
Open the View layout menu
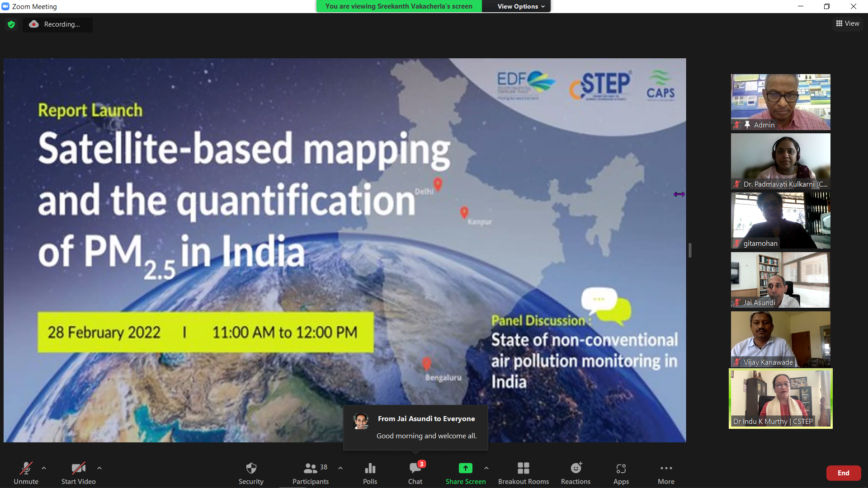pyautogui.click(x=848, y=23)
